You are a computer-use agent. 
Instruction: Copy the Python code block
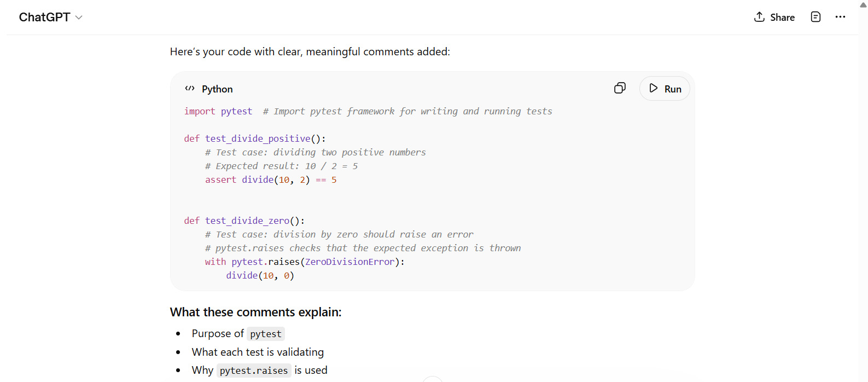[x=620, y=88]
